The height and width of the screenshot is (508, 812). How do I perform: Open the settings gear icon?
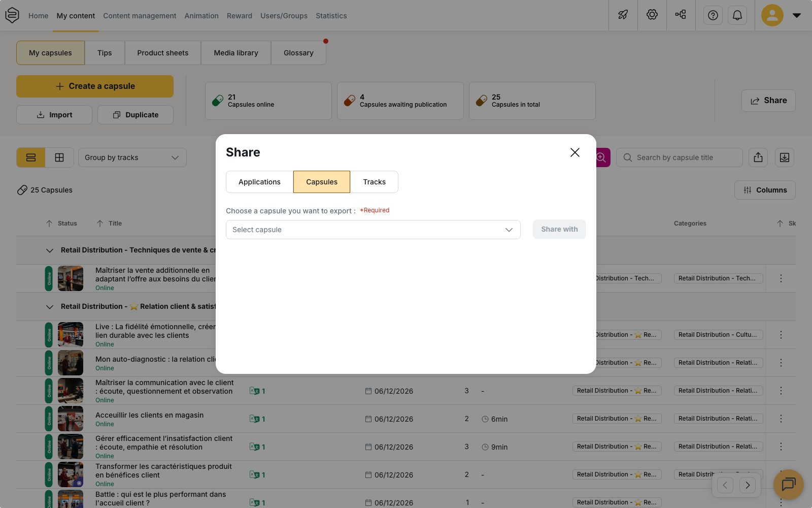click(652, 15)
